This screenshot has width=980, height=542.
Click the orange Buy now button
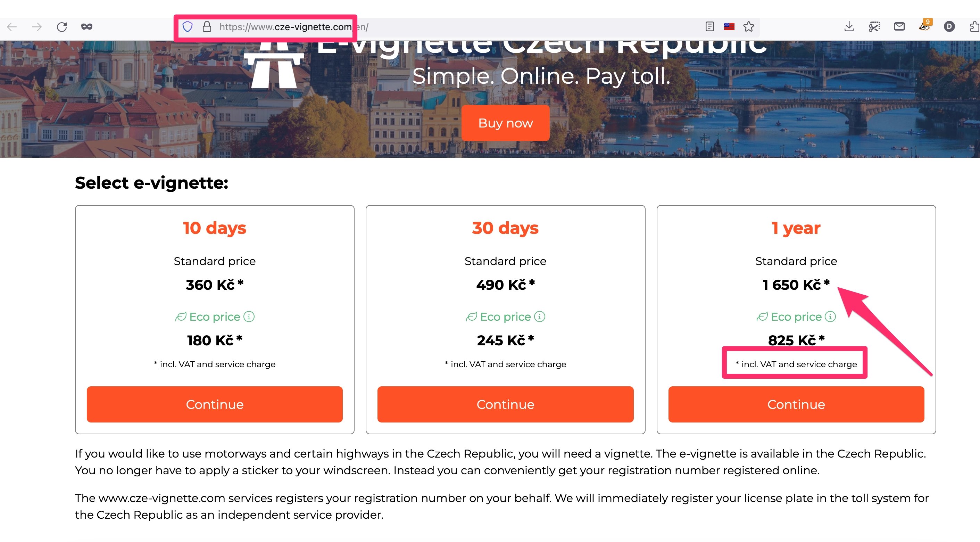505,123
